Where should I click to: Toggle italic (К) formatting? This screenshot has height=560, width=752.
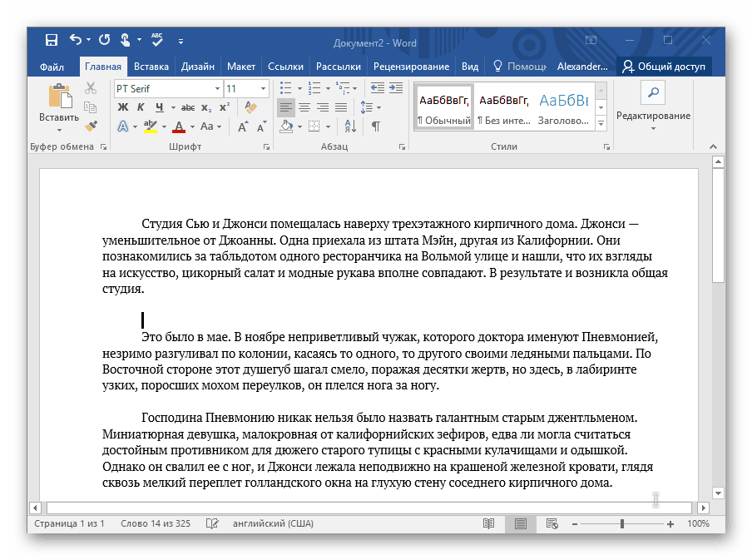click(141, 107)
